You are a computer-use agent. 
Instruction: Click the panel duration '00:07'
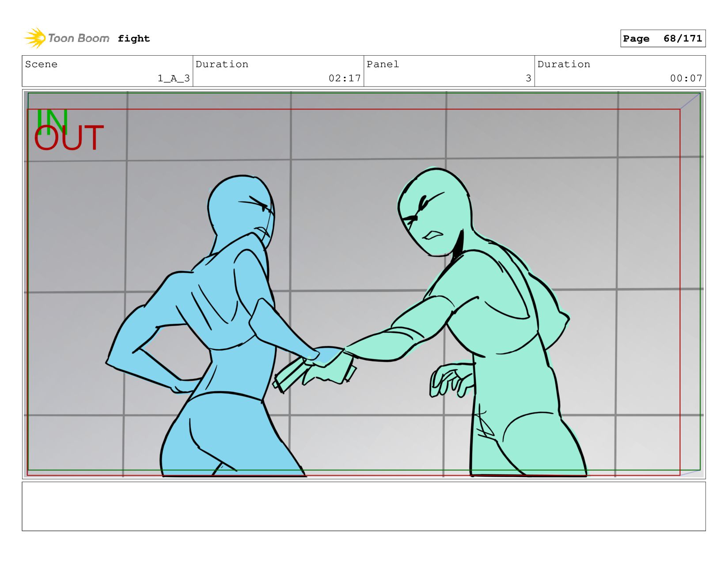(x=686, y=78)
